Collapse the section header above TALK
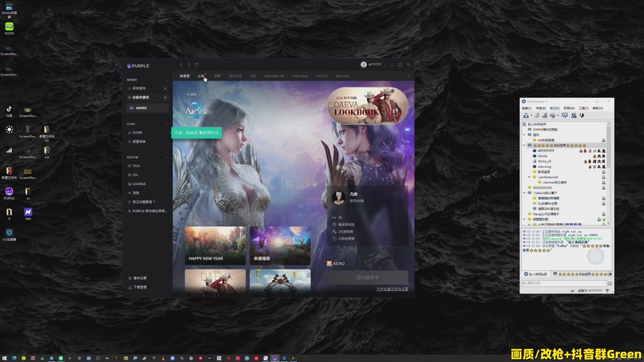 167,157
